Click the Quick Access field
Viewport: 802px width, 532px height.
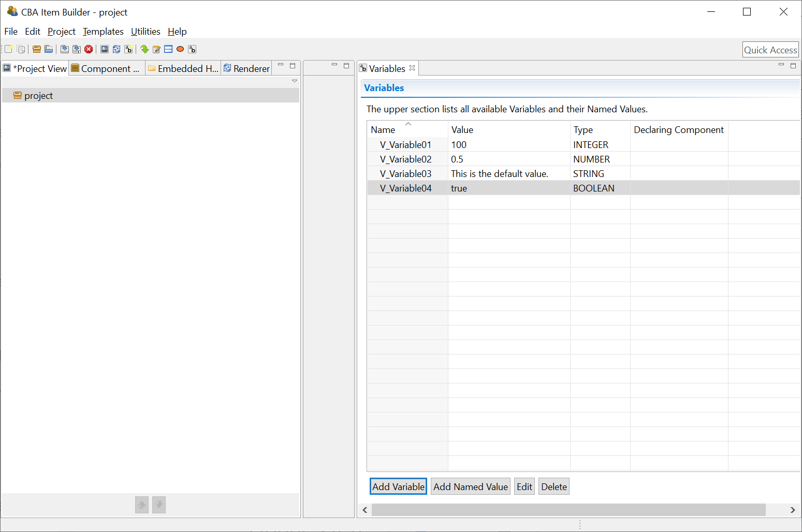click(x=770, y=50)
